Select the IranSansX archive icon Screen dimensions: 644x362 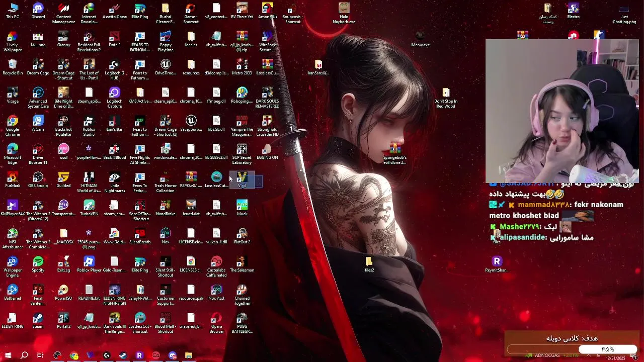click(x=318, y=67)
